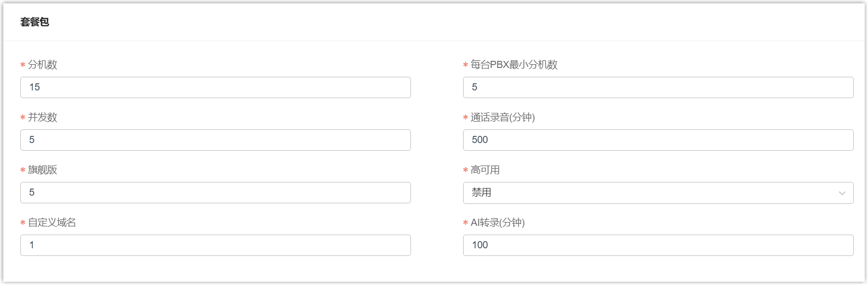Focus the 旗舰版 input field
The image size is (868, 285).
215,193
